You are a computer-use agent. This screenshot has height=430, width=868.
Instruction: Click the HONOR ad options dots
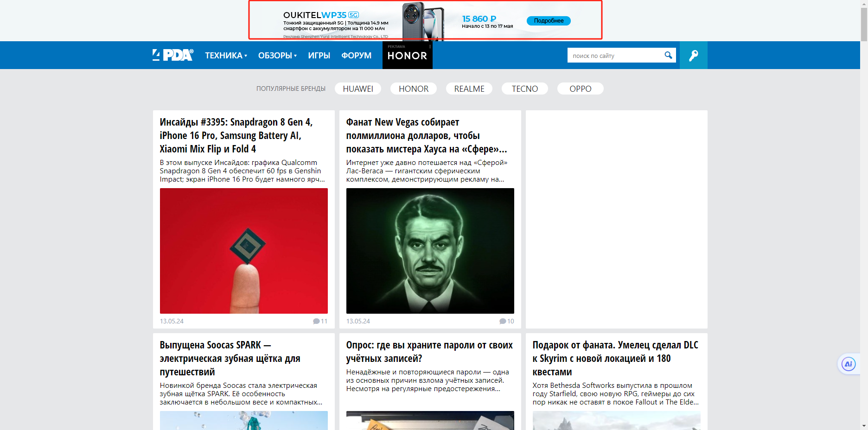coord(430,46)
